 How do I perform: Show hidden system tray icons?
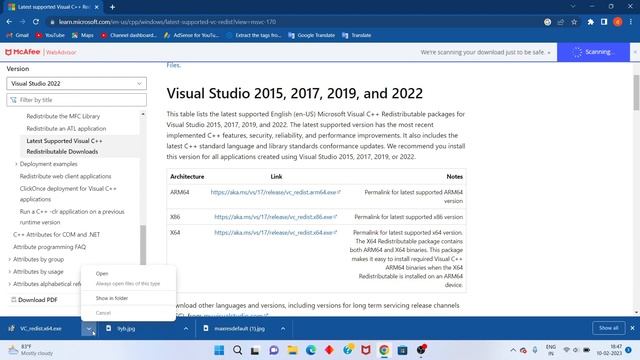513,350
